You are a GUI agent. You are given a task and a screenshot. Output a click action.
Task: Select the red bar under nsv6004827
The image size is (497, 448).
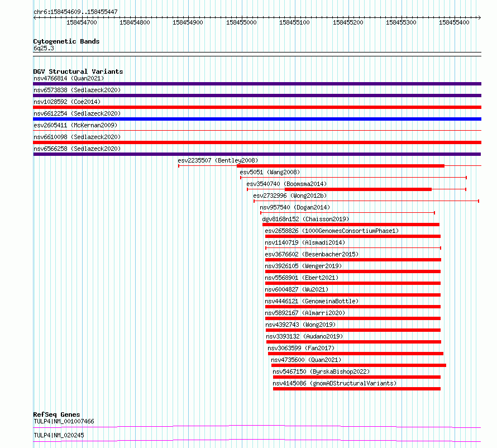click(353, 295)
